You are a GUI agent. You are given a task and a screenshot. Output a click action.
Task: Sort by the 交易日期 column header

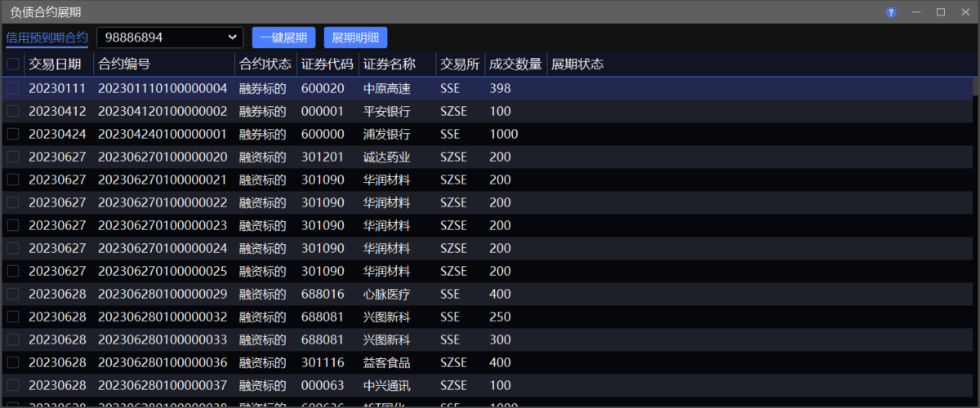click(x=55, y=64)
